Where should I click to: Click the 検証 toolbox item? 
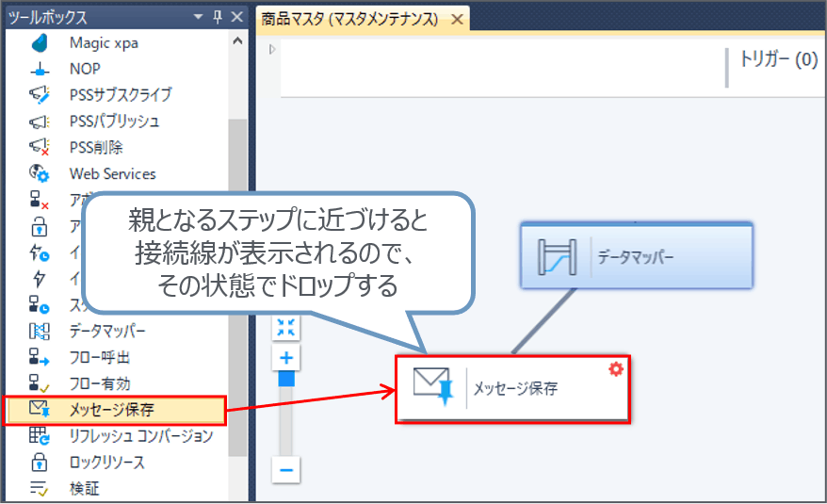coord(85,489)
